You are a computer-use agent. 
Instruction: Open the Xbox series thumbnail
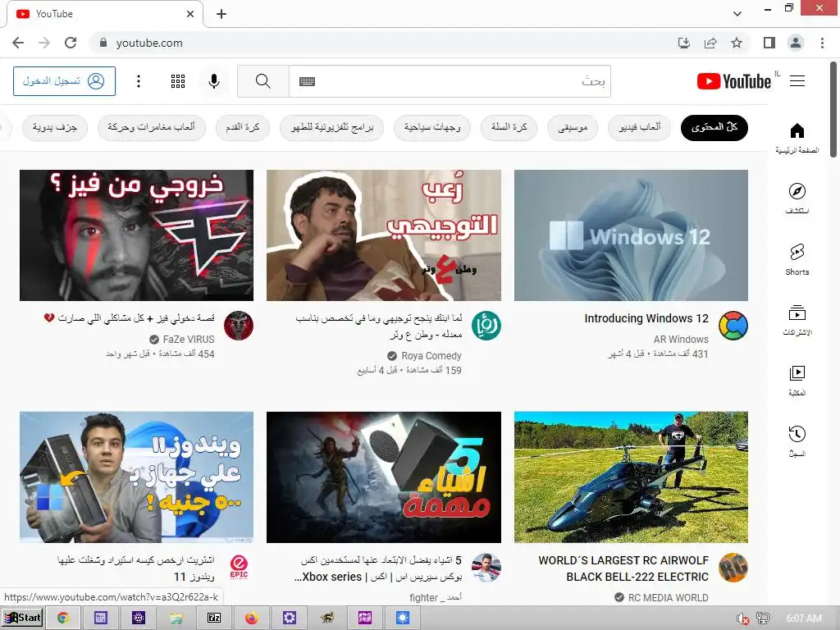(x=384, y=477)
